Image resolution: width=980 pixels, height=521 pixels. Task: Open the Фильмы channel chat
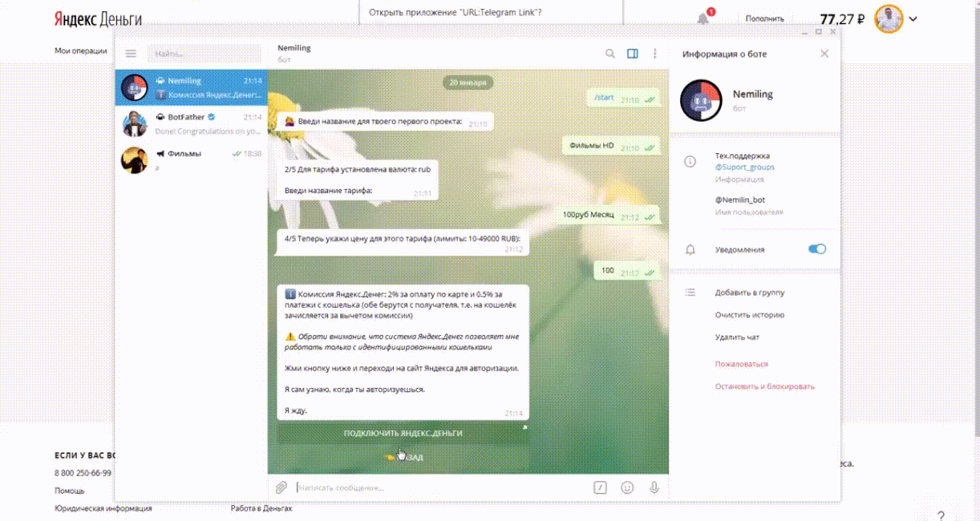pyautogui.click(x=191, y=159)
